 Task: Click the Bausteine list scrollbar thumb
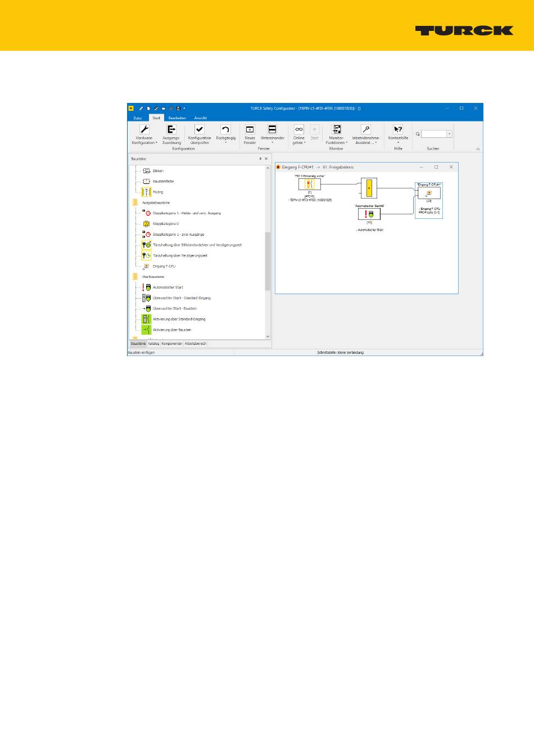(x=268, y=261)
